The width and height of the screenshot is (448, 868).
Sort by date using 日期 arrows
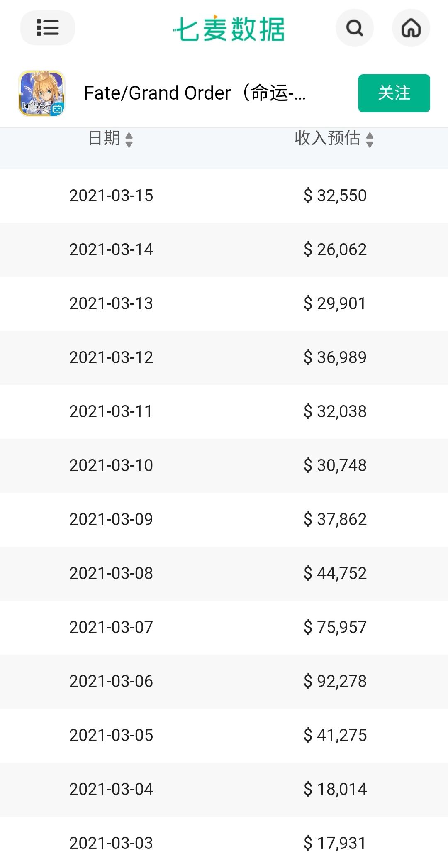click(x=129, y=139)
